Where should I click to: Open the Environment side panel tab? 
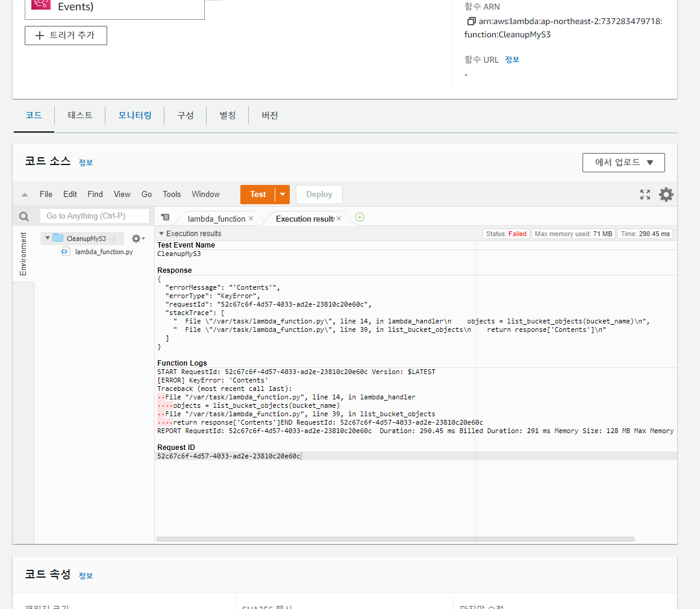23,254
